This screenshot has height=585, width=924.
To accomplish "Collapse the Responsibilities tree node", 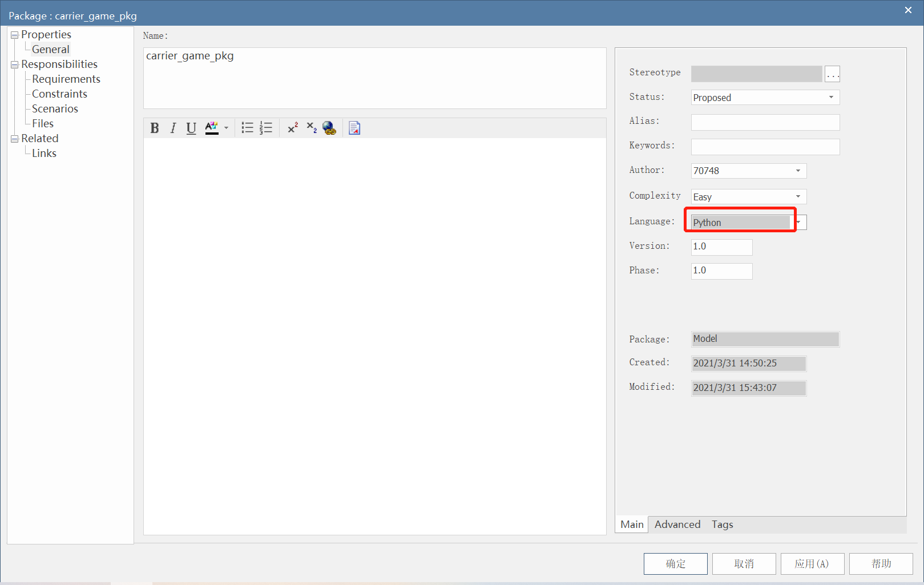I will 15,64.
